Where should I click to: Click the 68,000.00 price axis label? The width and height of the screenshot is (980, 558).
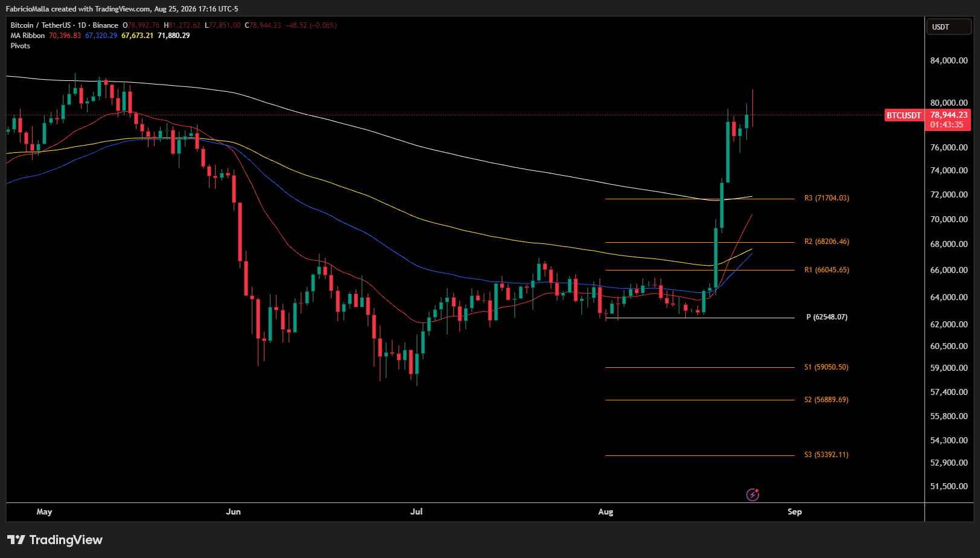[x=949, y=244]
